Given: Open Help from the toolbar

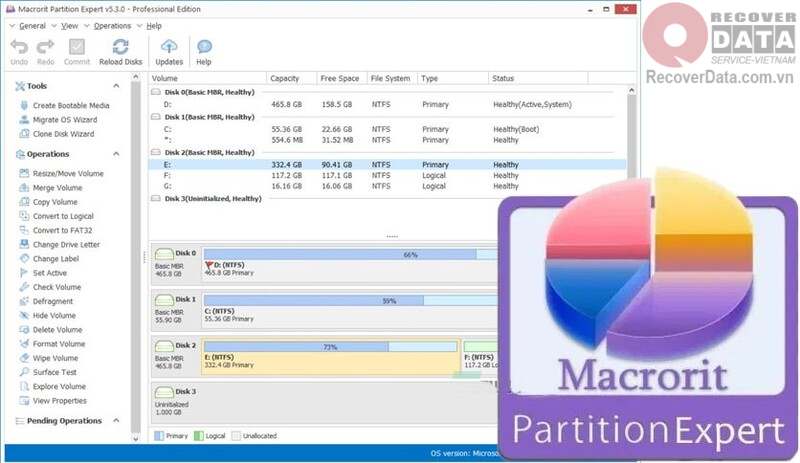Looking at the screenshot, I should coord(204,52).
